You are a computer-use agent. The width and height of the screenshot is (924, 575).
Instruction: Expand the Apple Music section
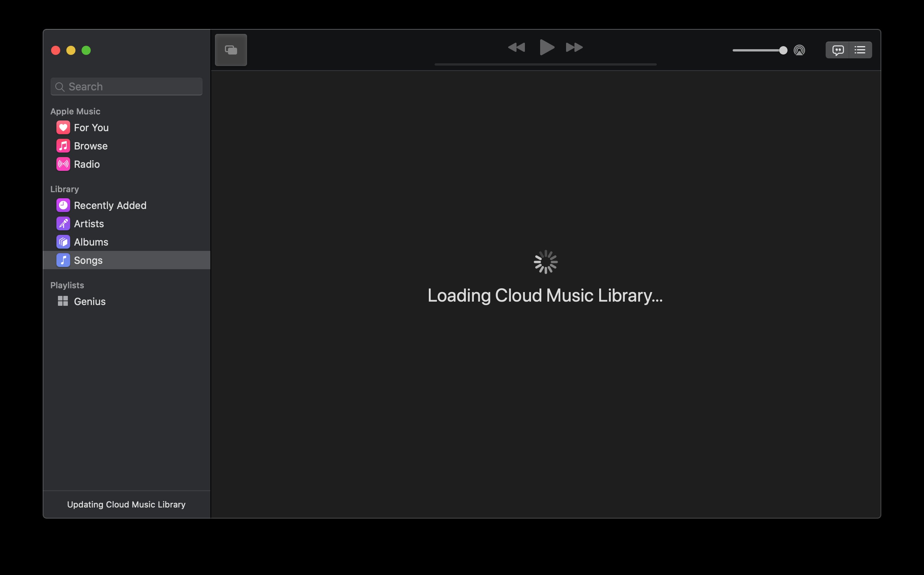pos(75,111)
